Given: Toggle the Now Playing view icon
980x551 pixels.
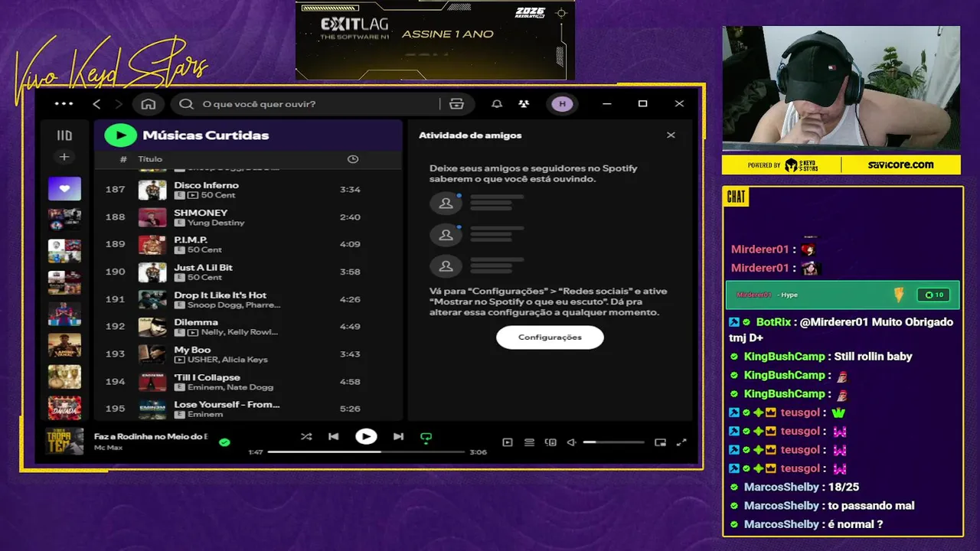Looking at the screenshot, I should point(507,442).
